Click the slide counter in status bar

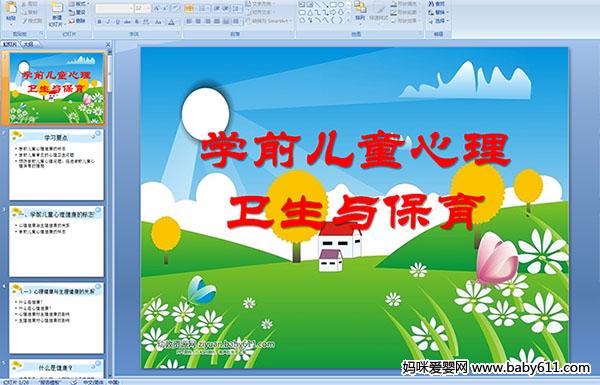(x=15, y=382)
